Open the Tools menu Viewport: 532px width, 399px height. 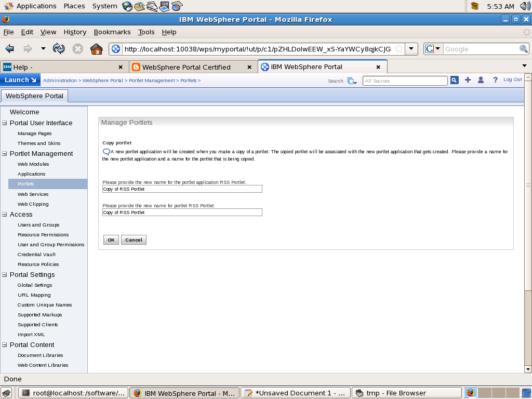point(146,32)
